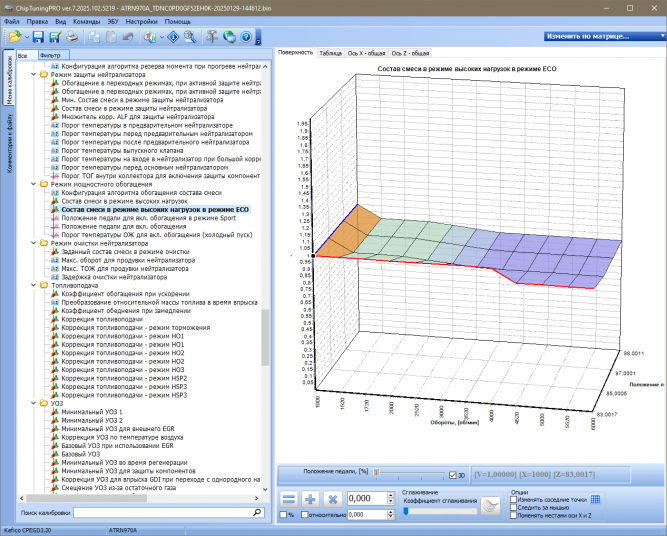Collapse the 'Топливоподача' folder
Screen dimensions: 667x536
point(34,285)
